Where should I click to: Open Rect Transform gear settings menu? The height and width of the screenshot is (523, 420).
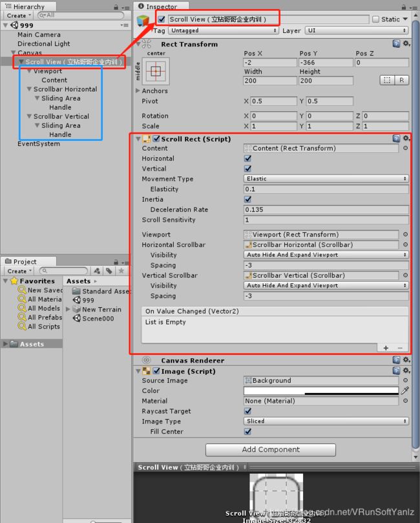tap(406, 44)
